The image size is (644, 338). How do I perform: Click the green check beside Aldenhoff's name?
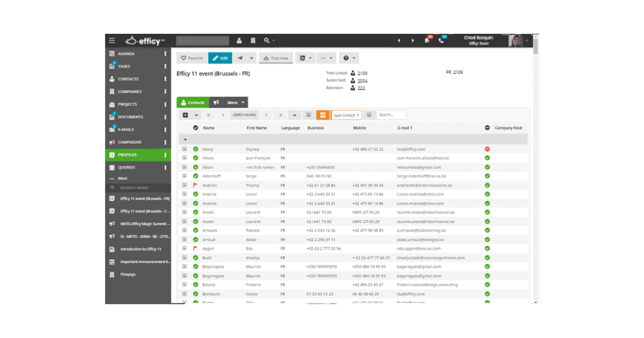196,176
